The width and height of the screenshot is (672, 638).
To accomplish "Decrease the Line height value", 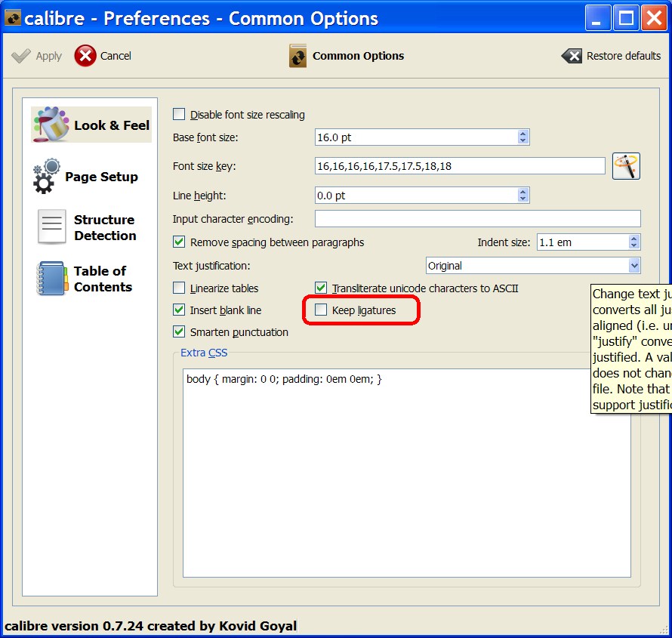I will 522,199.
